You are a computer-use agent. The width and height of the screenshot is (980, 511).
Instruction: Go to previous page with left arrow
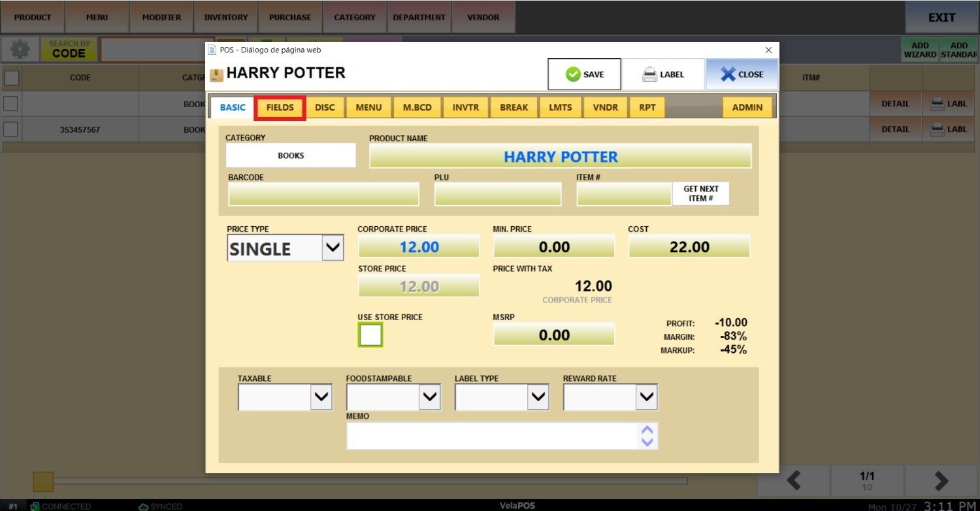[794, 481]
